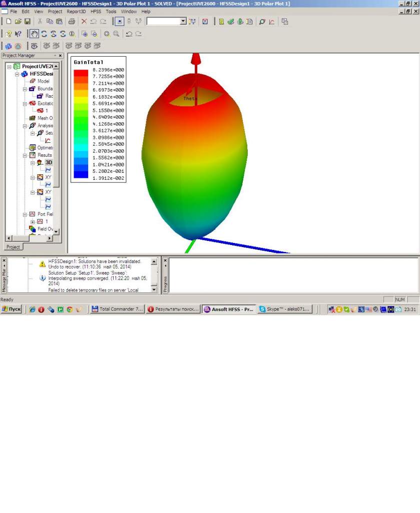Click message list scroll-up arrow
Image resolution: width=420 pixels, height=513 pixels.
coord(154,261)
